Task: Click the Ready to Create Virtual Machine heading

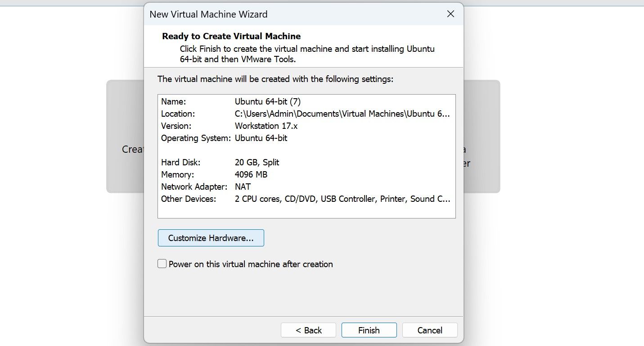Action: (x=231, y=36)
